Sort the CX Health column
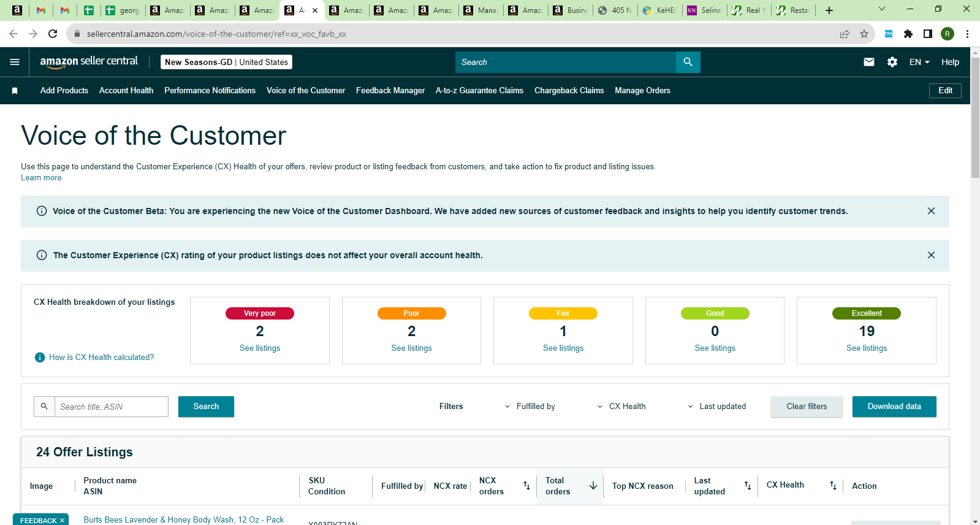Image resolution: width=980 pixels, height=525 pixels. [833, 486]
